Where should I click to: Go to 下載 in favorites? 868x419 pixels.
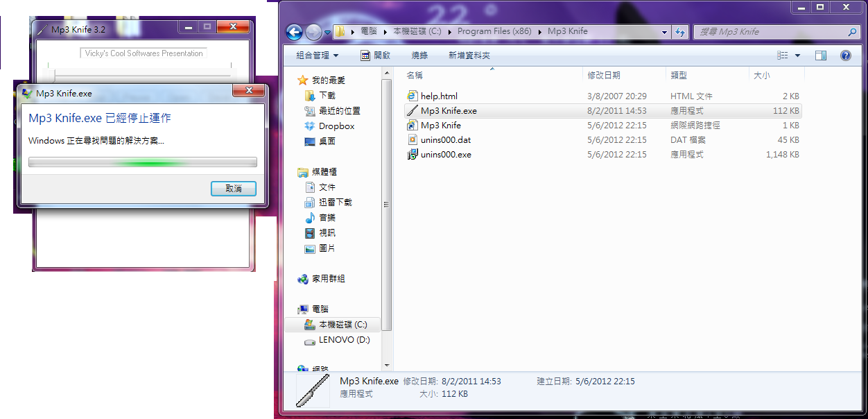point(327,96)
